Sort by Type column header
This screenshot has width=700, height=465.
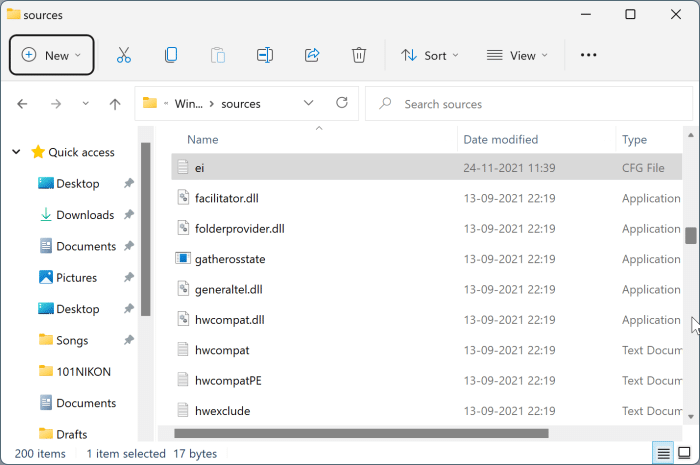point(634,139)
